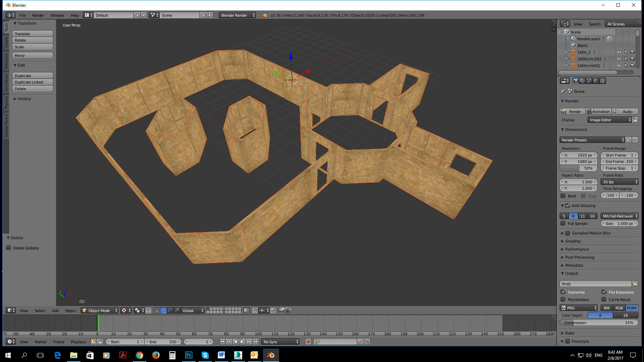This screenshot has height=362, width=644.
Task: Open the Window menu in top bar
Action: point(57,15)
